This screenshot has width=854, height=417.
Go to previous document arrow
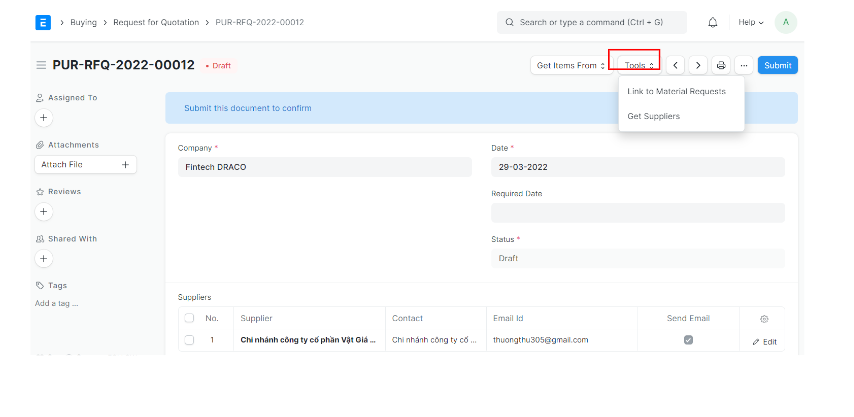676,65
